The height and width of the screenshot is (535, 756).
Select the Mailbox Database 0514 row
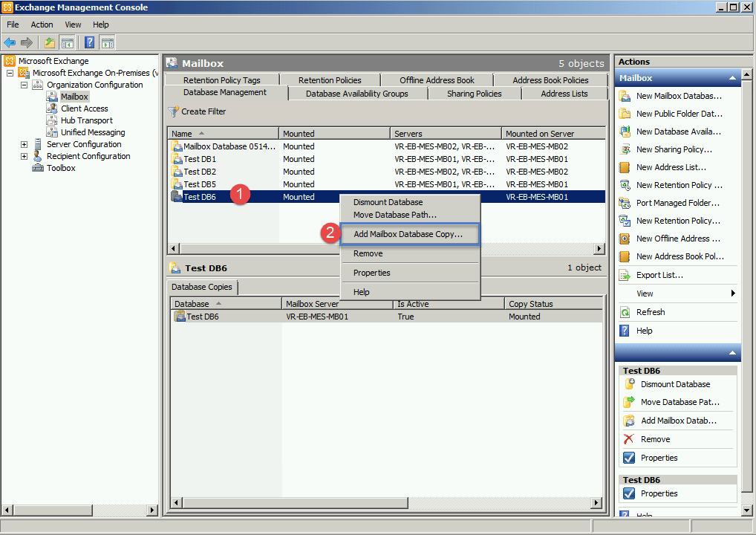pyautogui.click(x=386, y=146)
